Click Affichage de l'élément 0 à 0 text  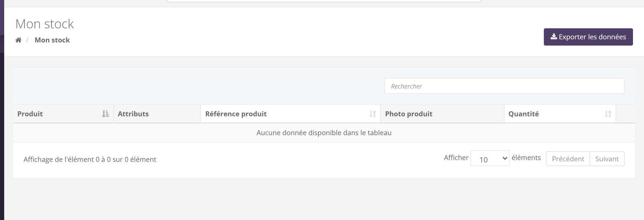90,159
